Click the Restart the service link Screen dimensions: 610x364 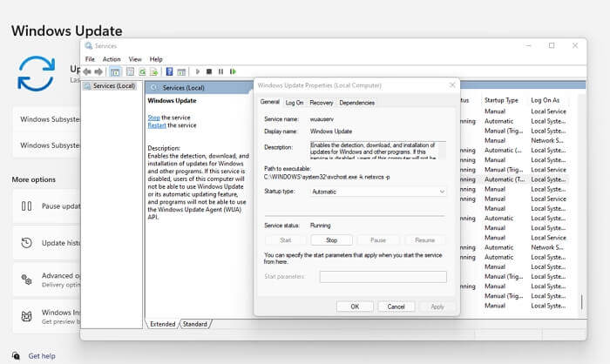157,125
